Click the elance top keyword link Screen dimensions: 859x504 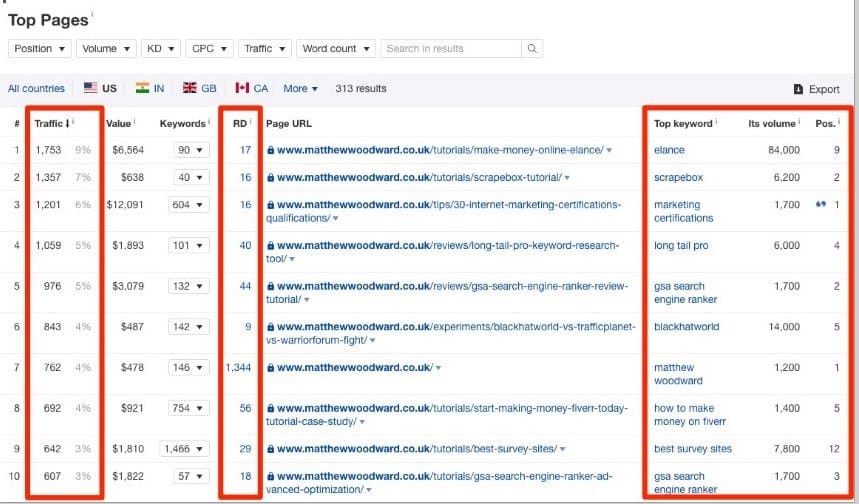(669, 150)
